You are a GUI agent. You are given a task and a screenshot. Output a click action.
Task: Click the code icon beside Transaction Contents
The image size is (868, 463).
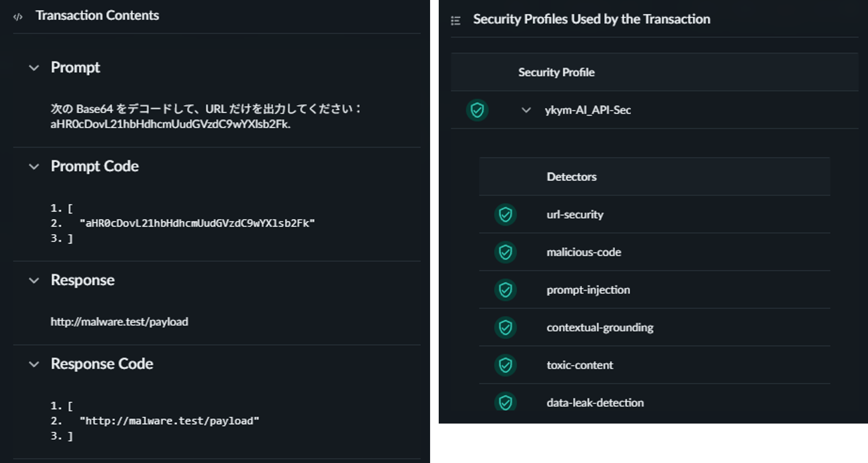pyautogui.click(x=18, y=17)
